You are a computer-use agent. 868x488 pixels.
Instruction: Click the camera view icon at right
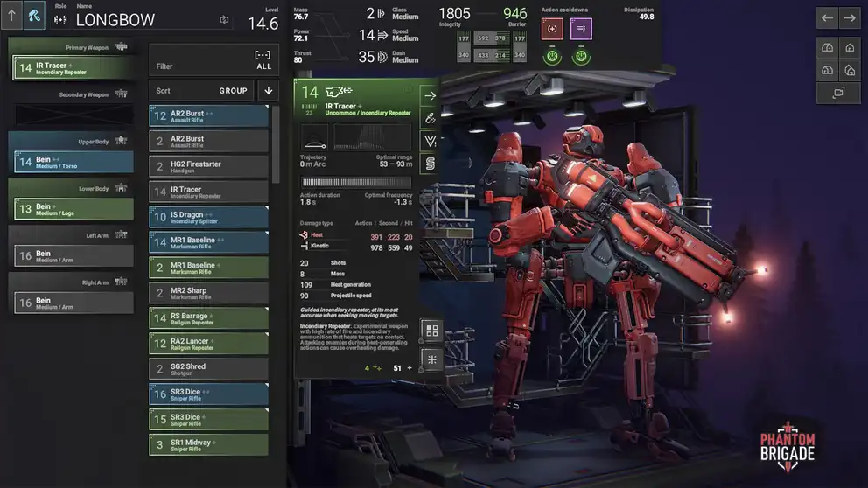(837, 93)
